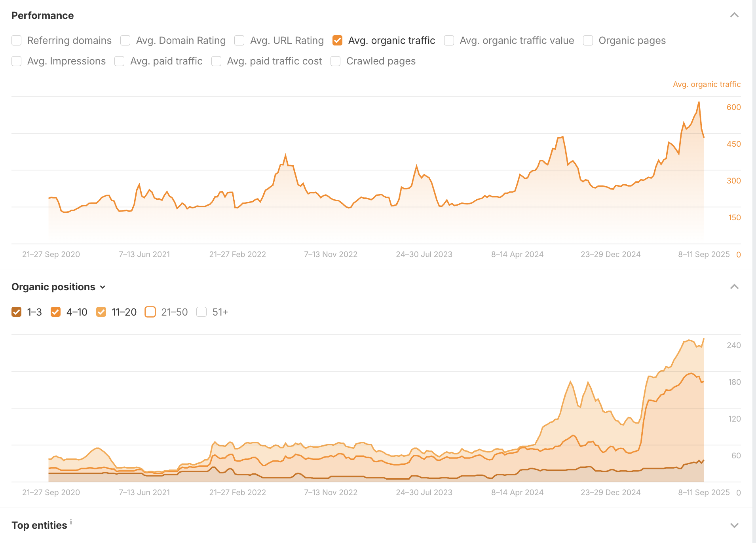Click the traffic peak near Sep 2025

699,102
